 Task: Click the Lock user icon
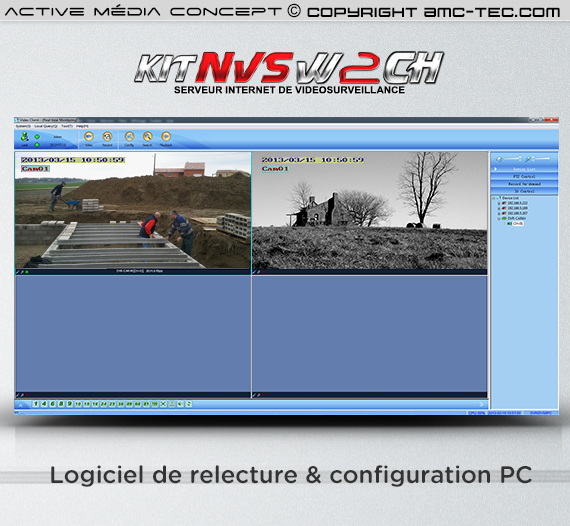point(25,137)
